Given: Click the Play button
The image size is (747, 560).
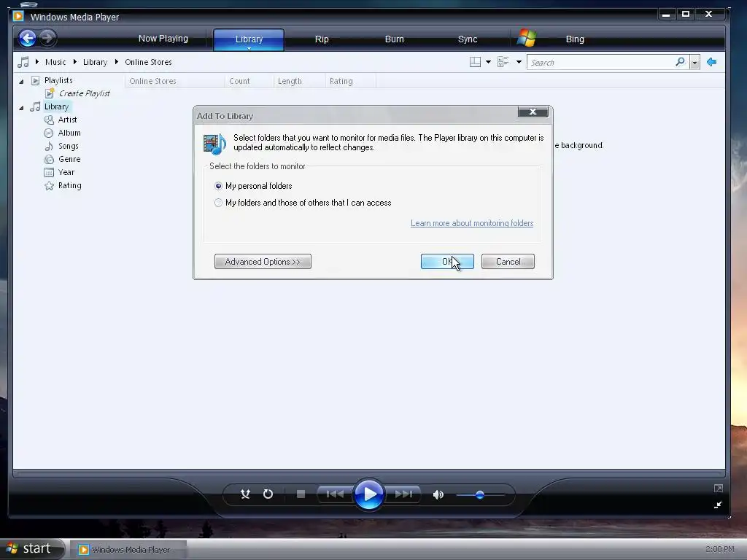Looking at the screenshot, I should (x=368, y=494).
